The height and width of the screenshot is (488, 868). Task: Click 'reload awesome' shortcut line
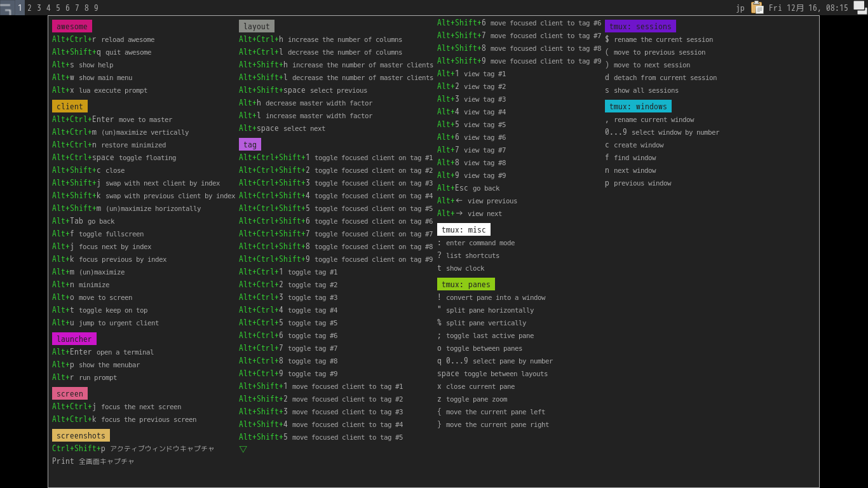click(104, 39)
